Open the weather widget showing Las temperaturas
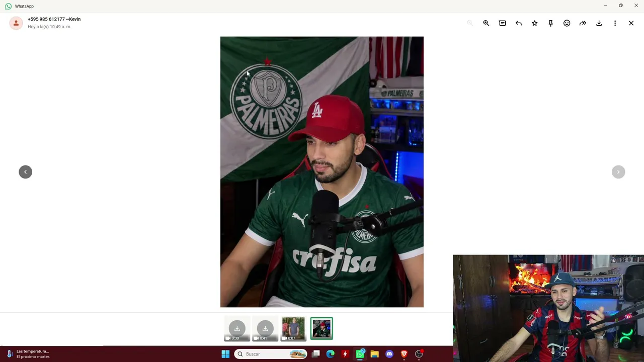Screen dimensions: 644x362 [28, 354]
